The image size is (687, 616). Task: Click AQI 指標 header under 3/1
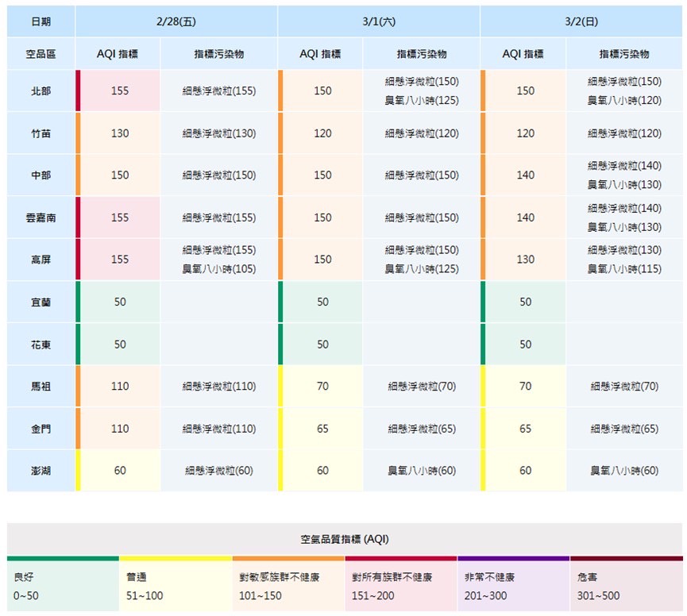click(x=320, y=54)
